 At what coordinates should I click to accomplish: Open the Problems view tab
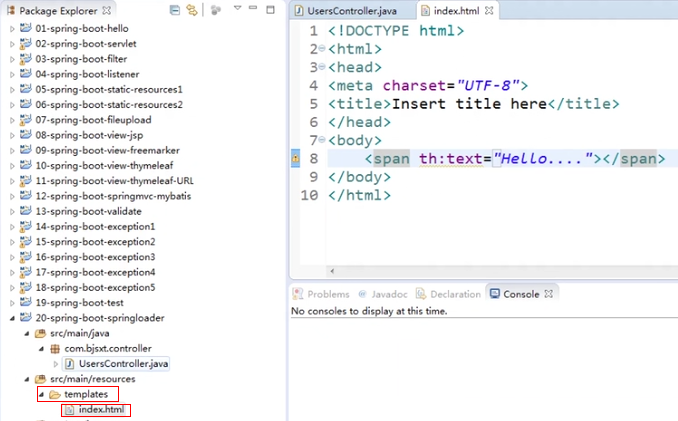[321, 294]
